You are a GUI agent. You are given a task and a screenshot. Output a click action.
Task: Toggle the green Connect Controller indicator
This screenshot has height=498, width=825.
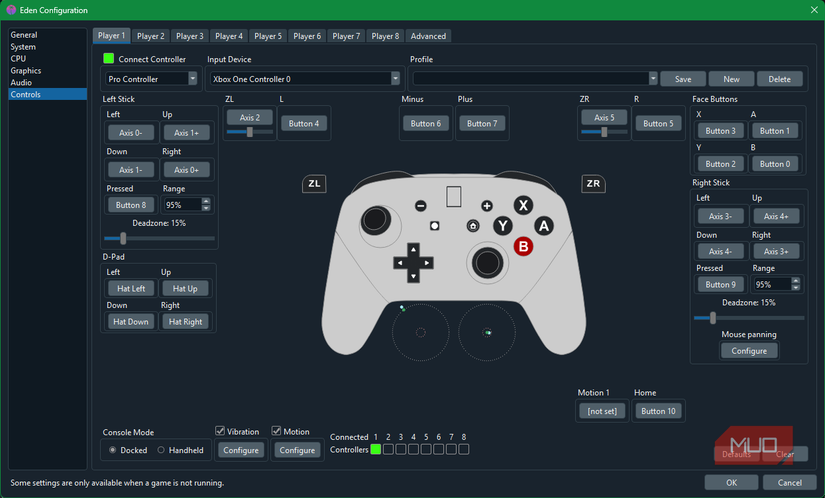pos(108,58)
